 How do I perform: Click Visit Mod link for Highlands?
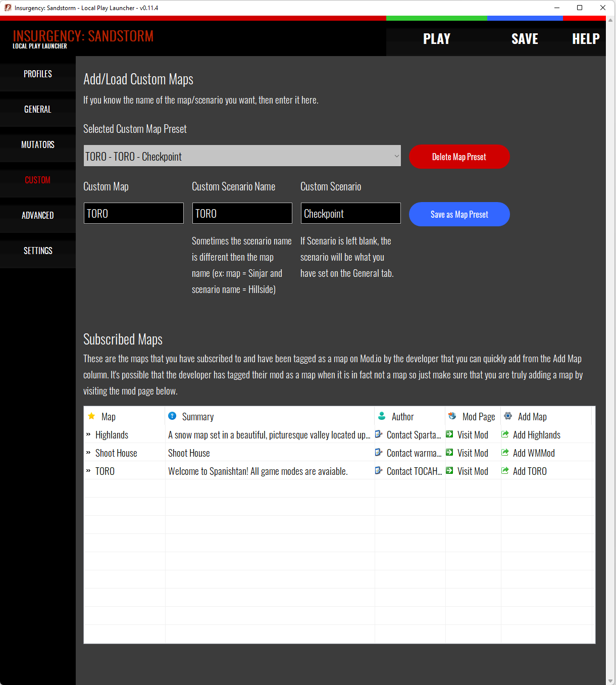[473, 434]
